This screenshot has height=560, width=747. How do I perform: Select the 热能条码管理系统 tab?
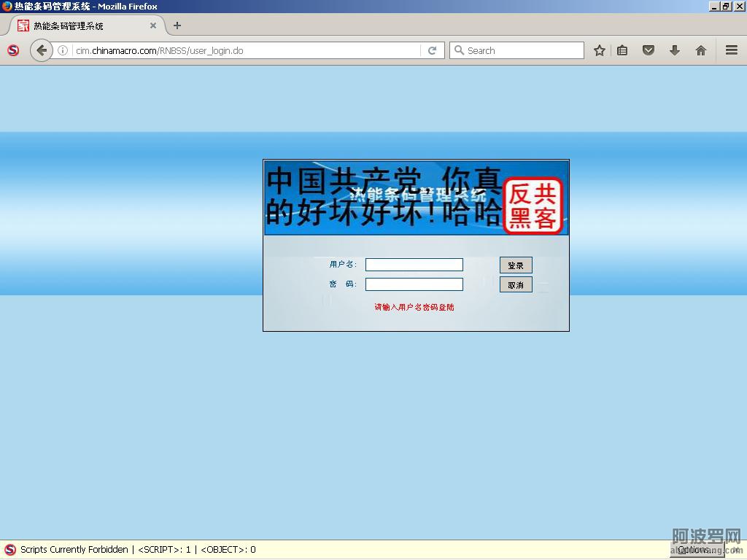coord(80,26)
